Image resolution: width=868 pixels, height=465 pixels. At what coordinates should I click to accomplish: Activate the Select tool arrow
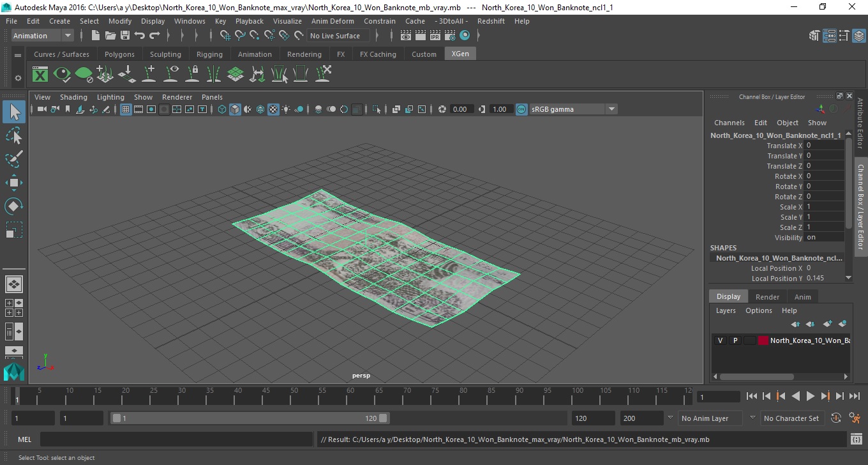click(x=14, y=112)
